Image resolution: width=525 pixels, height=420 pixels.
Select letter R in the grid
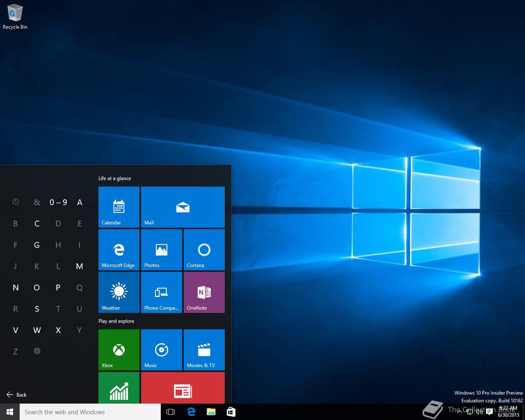16,309
